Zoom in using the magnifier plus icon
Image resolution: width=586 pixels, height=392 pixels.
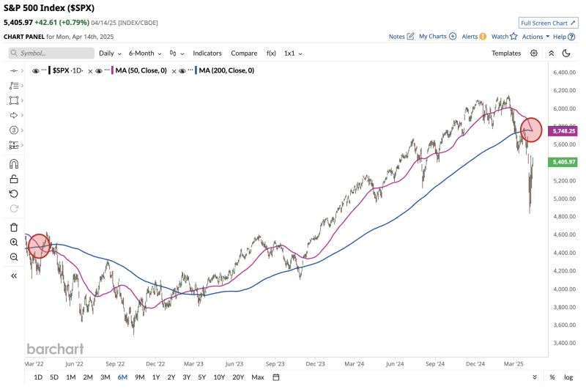tap(14, 242)
